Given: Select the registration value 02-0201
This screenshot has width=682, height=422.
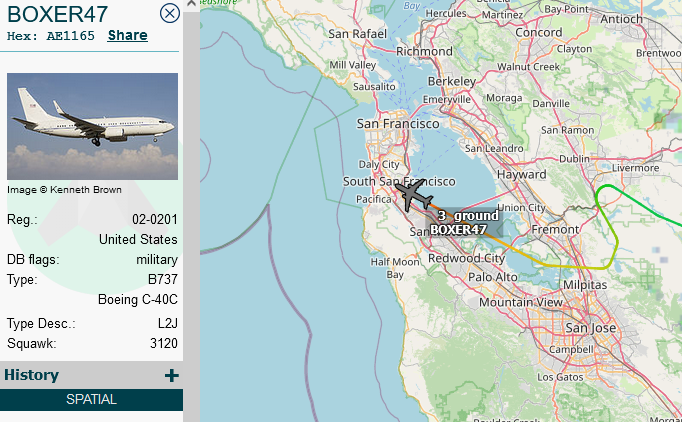Looking at the screenshot, I should (x=155, y=219).
